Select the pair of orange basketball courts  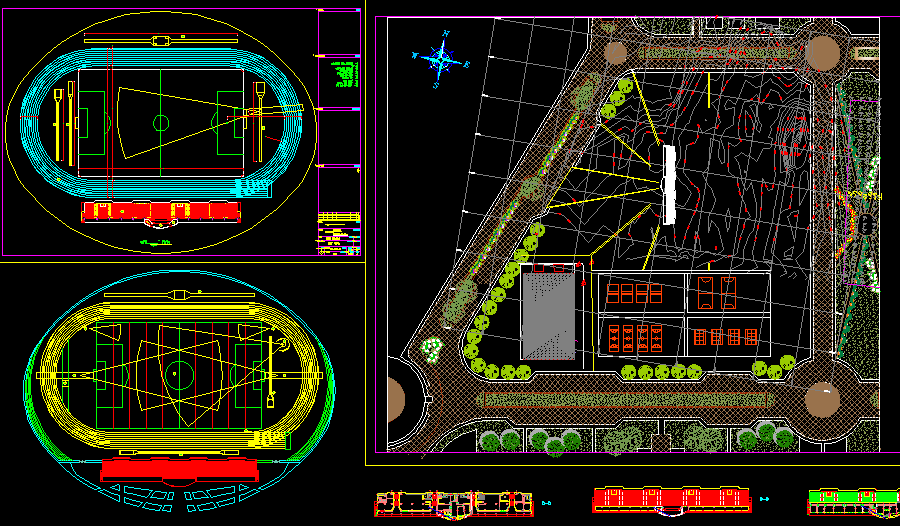pos(717,293)
